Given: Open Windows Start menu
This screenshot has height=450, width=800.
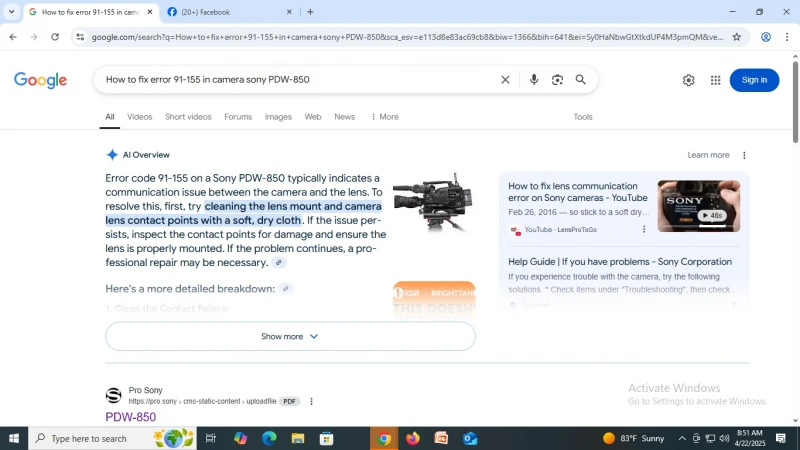Looking at the screenshot, I should point(14,438).
